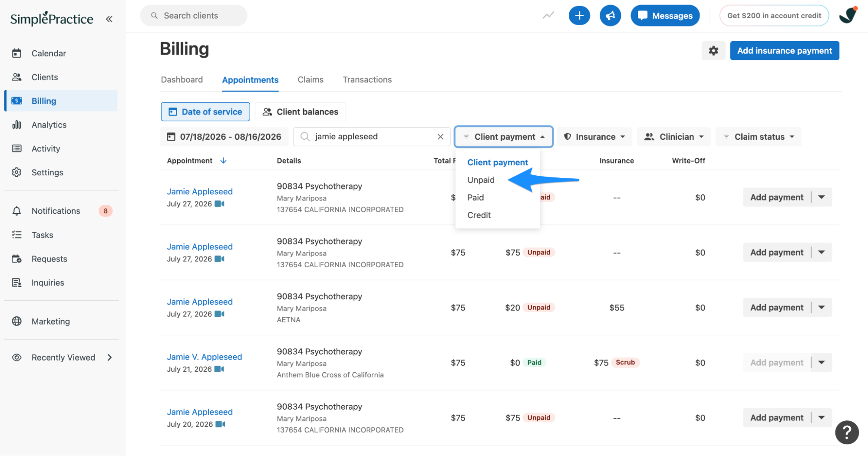Open Jamie Appleseed link for July 20 appointment
The height and width of the screenshot is (456, 868).
(x=200, y=412)
